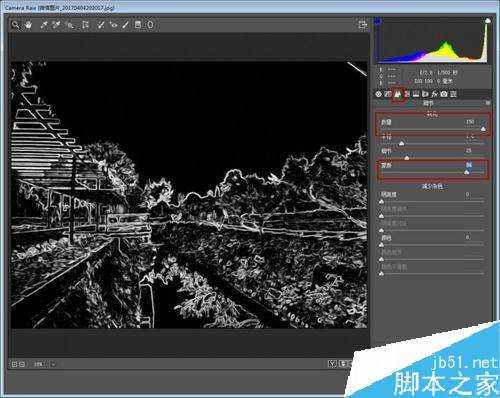Open the Camera Calibration panel tab
This screenshot has height=398, width=500.
pos(444,94)
